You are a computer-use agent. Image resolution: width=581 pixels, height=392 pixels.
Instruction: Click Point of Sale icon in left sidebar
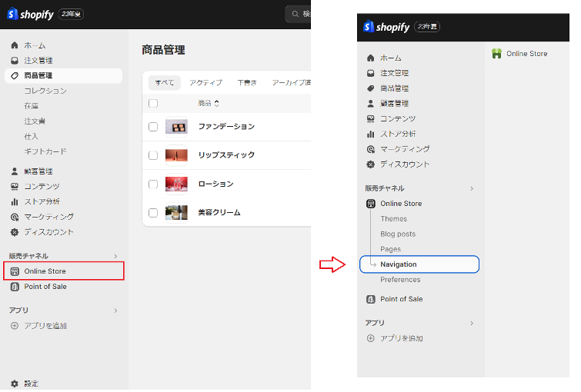point(15,287)
